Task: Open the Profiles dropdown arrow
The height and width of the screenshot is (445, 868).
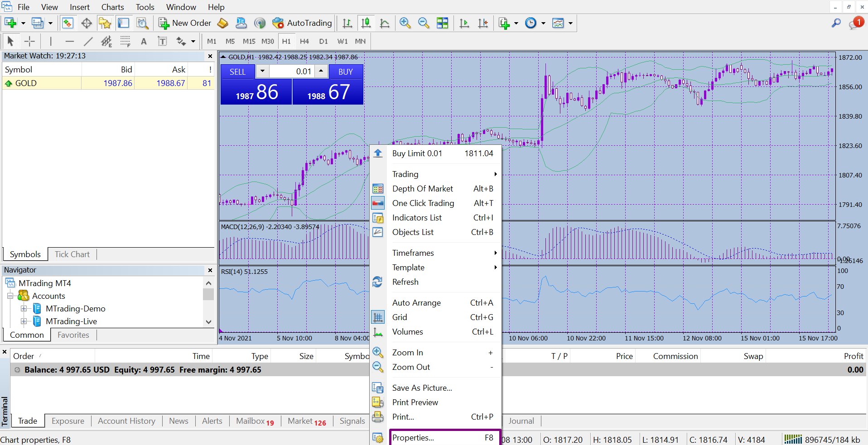Action: (x=50, y=23)
